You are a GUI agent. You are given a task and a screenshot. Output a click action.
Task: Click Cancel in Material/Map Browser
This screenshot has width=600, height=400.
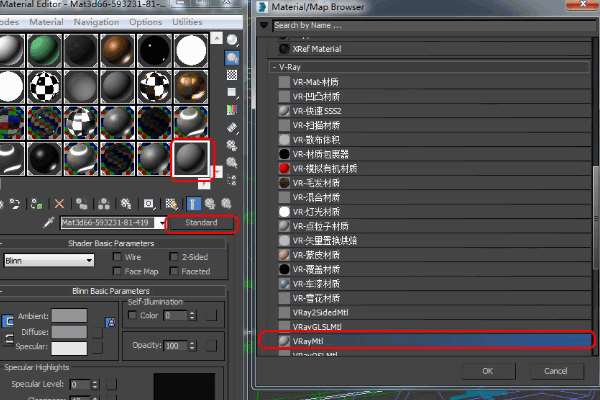coord(556,371)
